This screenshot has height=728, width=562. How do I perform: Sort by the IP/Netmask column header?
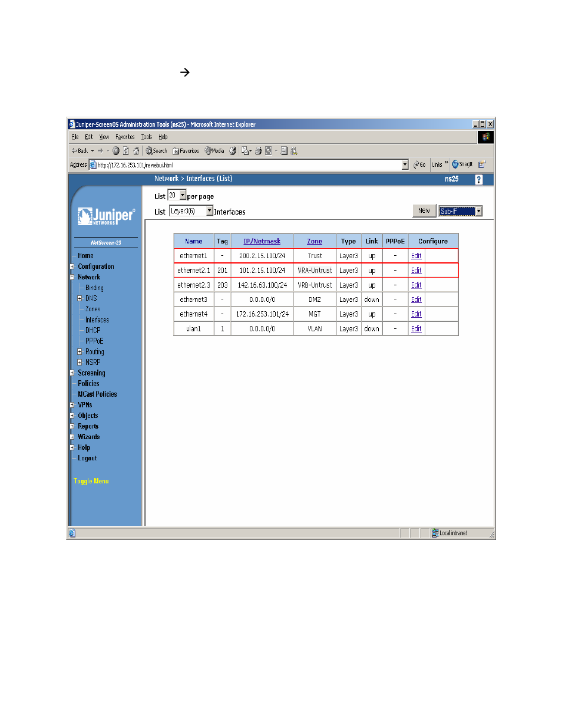[262, 241]
